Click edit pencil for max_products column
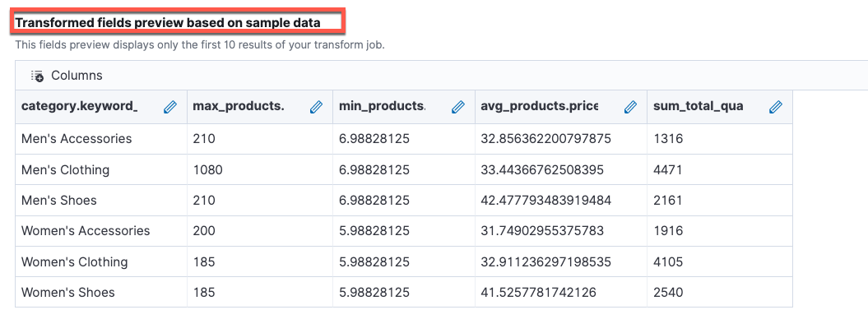Screen dimensions: 868x333 316,107
